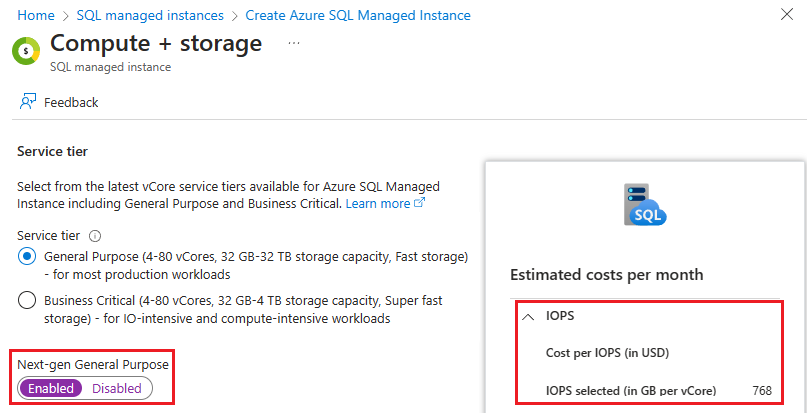807x413 pixels.
Task: Open Create Azure SQL Managed Instance breadcrumb
Action: 358,16
